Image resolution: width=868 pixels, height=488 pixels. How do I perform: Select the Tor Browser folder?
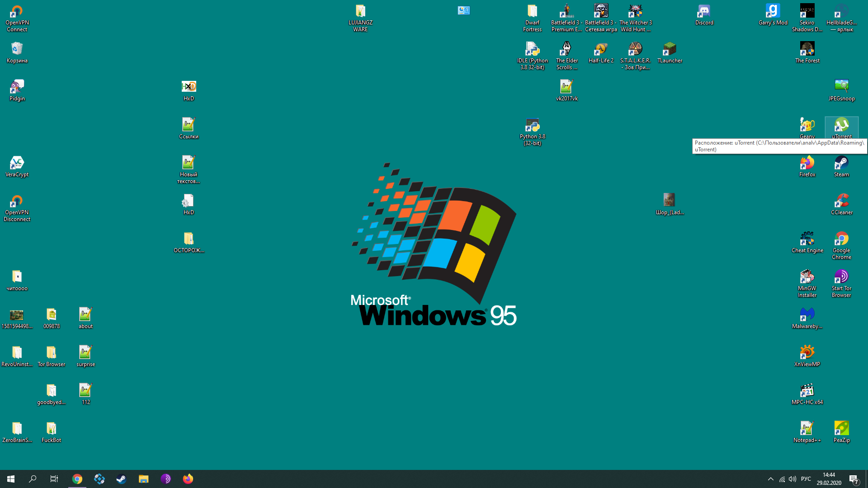(52, 356)
